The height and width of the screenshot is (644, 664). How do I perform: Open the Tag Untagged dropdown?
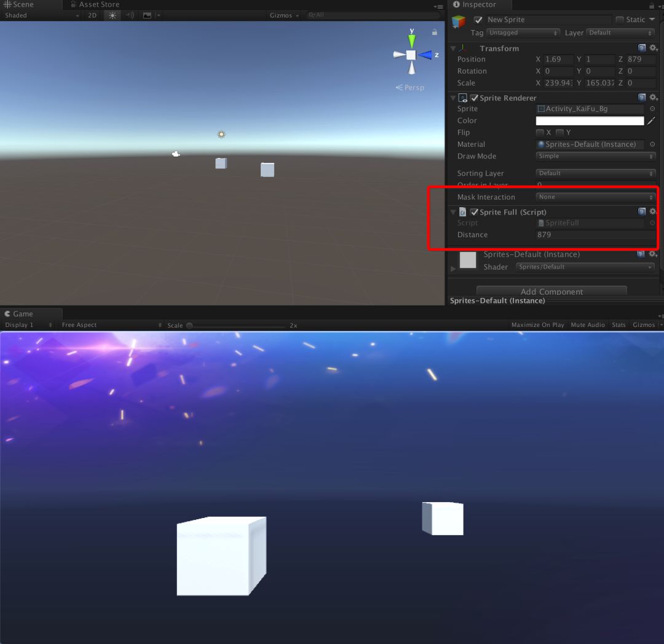point(523,33)
